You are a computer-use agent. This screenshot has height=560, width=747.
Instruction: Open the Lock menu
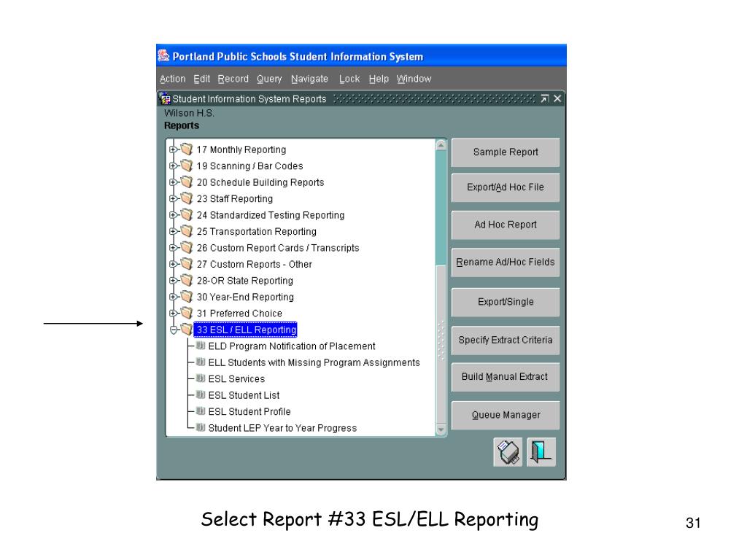[x=349, y=79]
